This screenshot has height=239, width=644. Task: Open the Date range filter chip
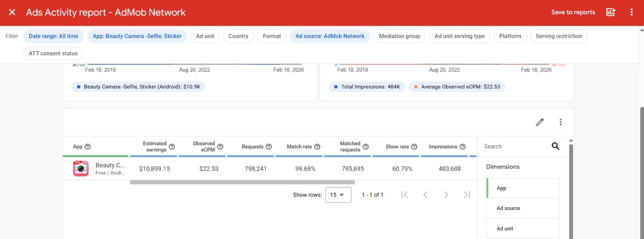tap(54, 36)
